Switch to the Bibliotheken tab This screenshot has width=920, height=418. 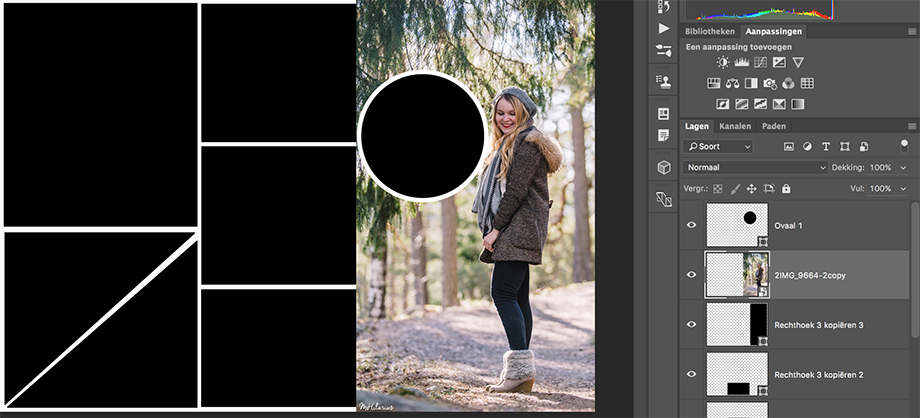pyautogui.click(x=710, y=31)
